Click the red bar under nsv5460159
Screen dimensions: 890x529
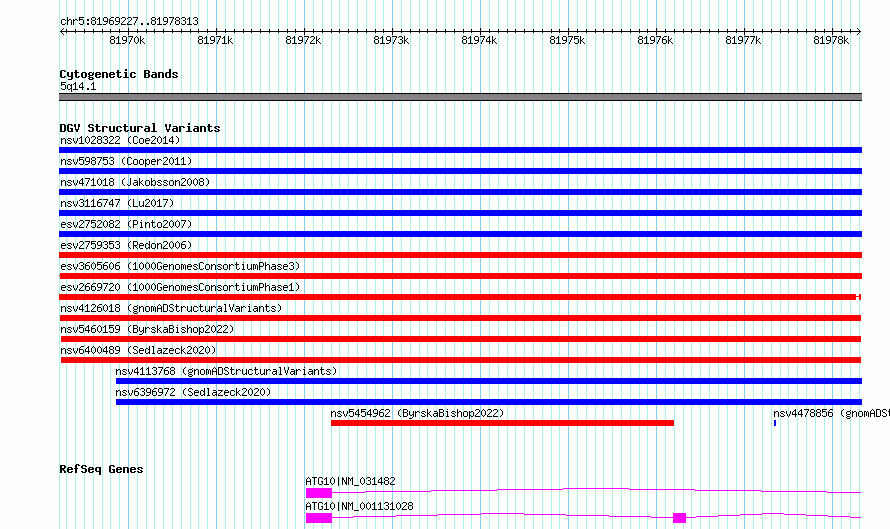[461, 339]
